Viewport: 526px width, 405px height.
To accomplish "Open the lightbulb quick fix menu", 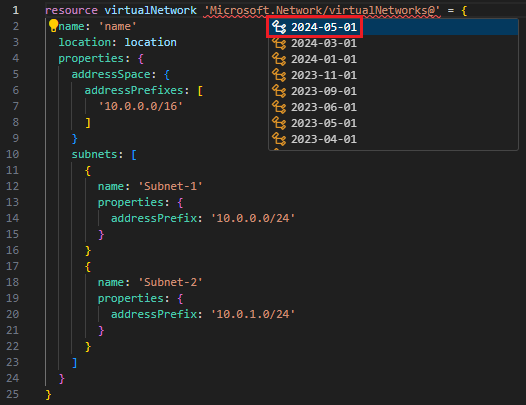I will tap(53, 26).
